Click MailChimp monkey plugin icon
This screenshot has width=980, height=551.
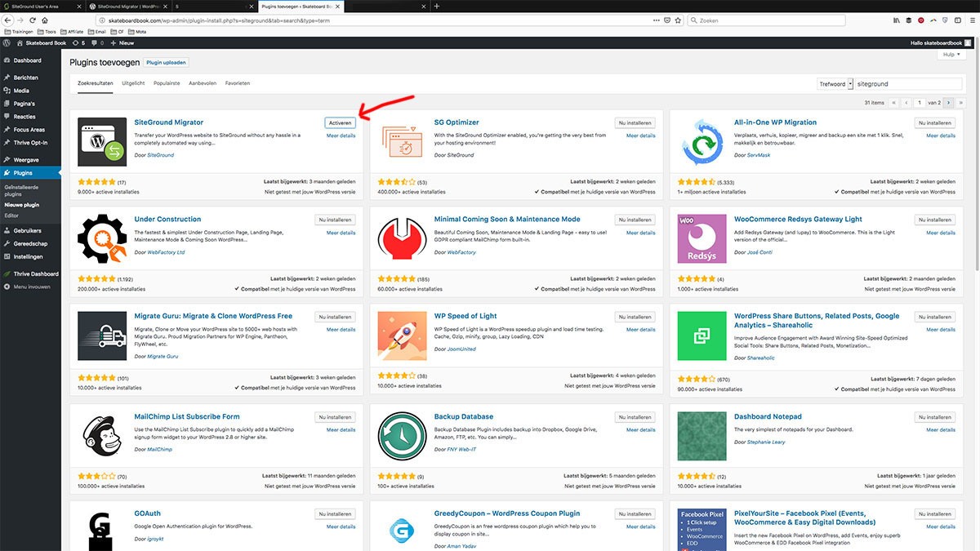tap(102, 437)
